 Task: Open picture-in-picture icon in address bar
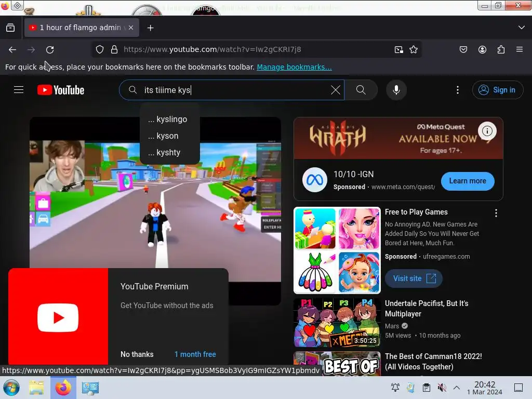[x=399, y=49]
